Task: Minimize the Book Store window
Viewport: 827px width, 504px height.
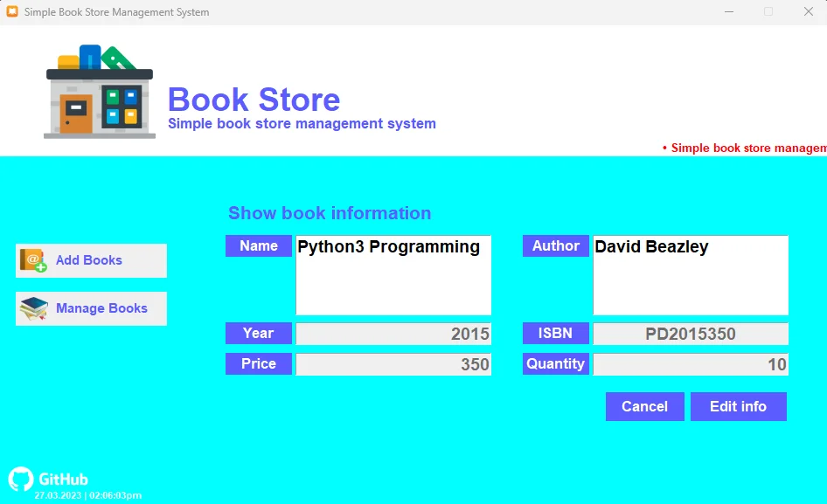Action: point(729,11)
